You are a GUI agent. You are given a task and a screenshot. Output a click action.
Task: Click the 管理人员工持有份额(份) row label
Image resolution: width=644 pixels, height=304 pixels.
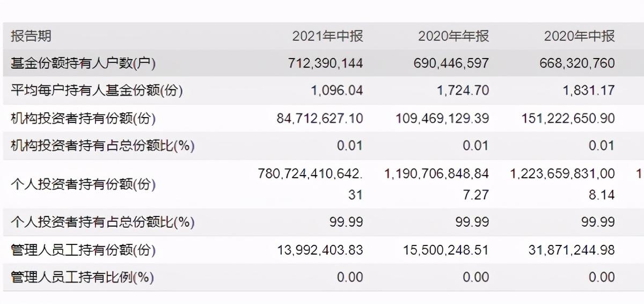83,250
